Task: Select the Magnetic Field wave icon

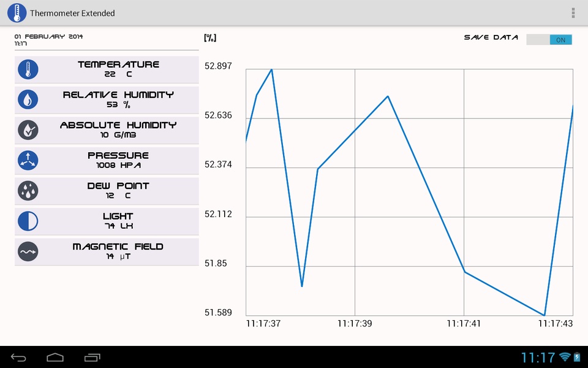Action: click(x=28, y=251)
